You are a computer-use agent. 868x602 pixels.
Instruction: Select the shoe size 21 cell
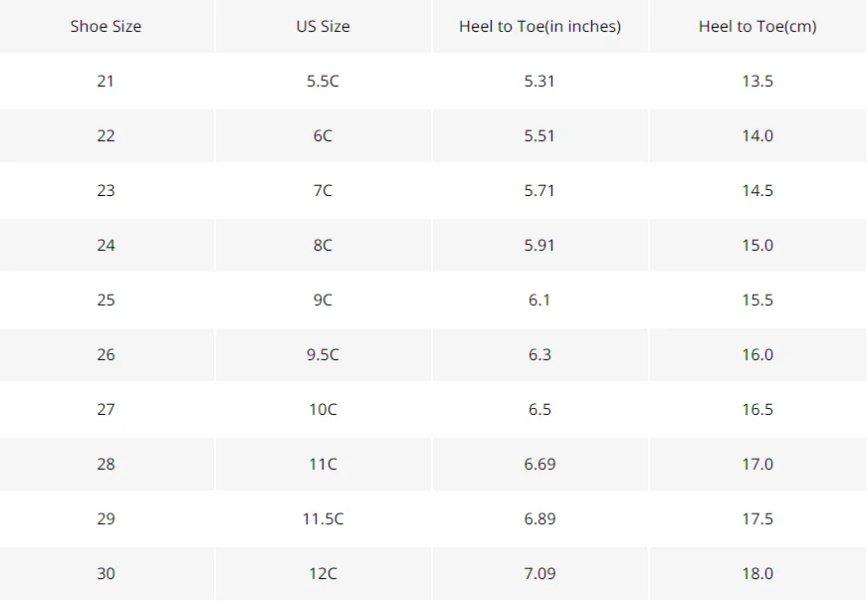106,81
